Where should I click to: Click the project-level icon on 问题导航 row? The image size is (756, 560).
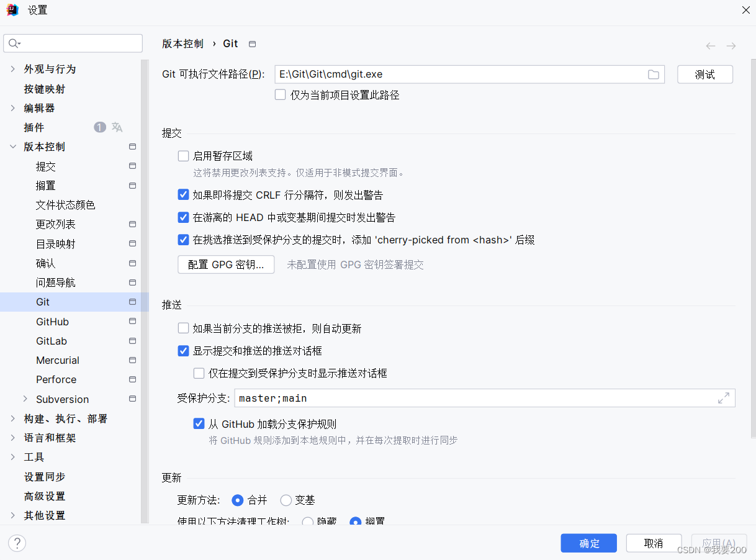click(x=132, y=282)
